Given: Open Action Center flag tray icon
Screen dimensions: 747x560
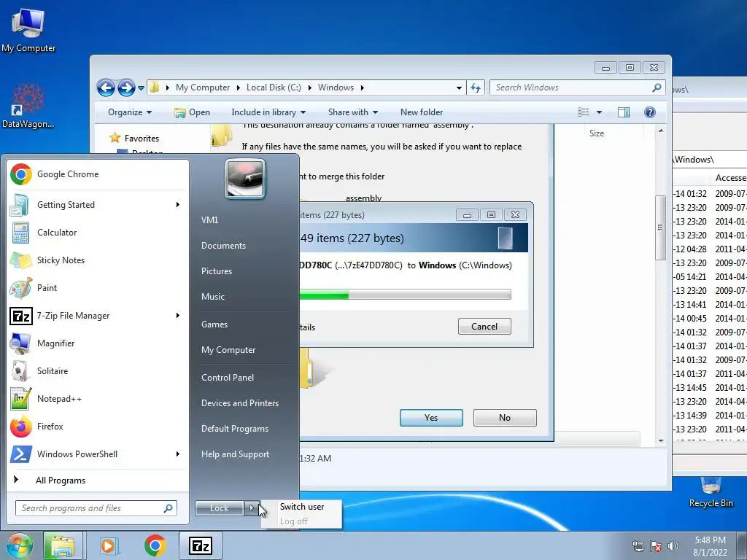Looking at the screenshot, I should (656, 547).
